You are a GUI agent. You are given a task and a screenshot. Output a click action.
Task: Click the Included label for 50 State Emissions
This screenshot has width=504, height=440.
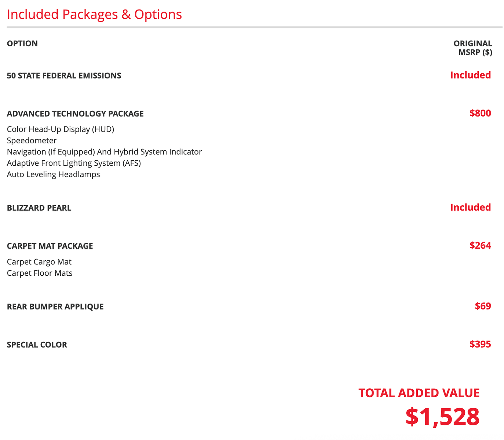pos(471,75)
